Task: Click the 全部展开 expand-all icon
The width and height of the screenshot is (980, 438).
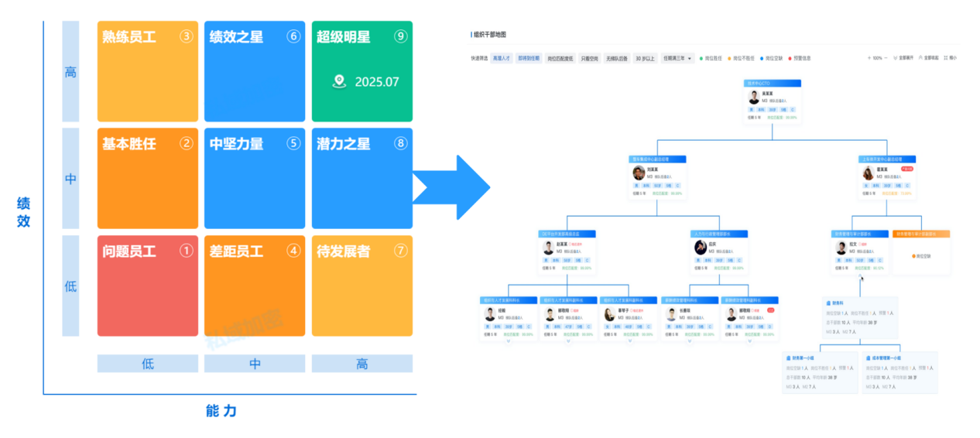Action: [896, 58]
